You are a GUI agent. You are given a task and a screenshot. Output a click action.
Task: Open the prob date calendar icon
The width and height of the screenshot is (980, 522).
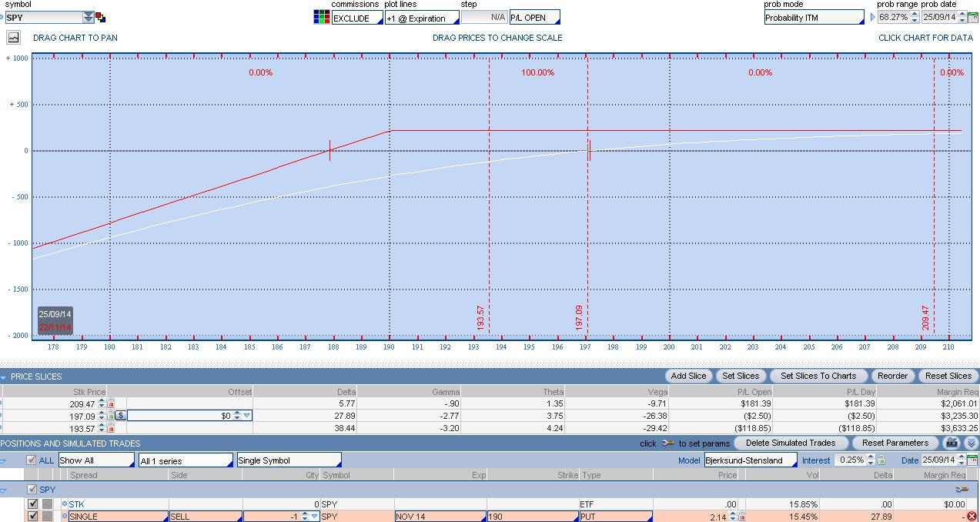973,18
